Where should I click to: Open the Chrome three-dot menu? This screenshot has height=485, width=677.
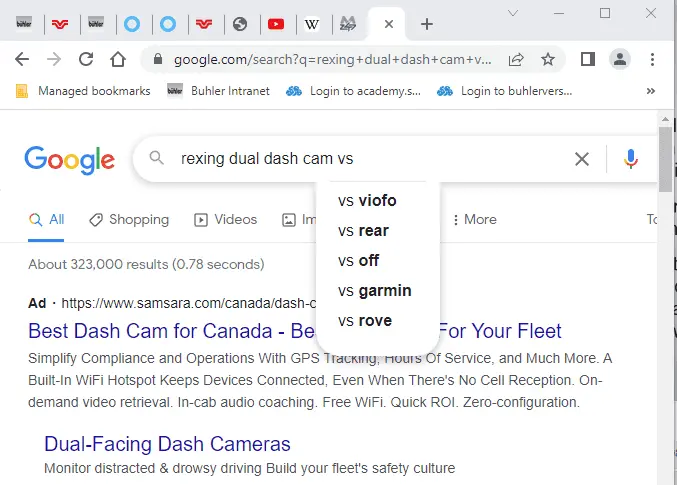[x=652, y=59]
